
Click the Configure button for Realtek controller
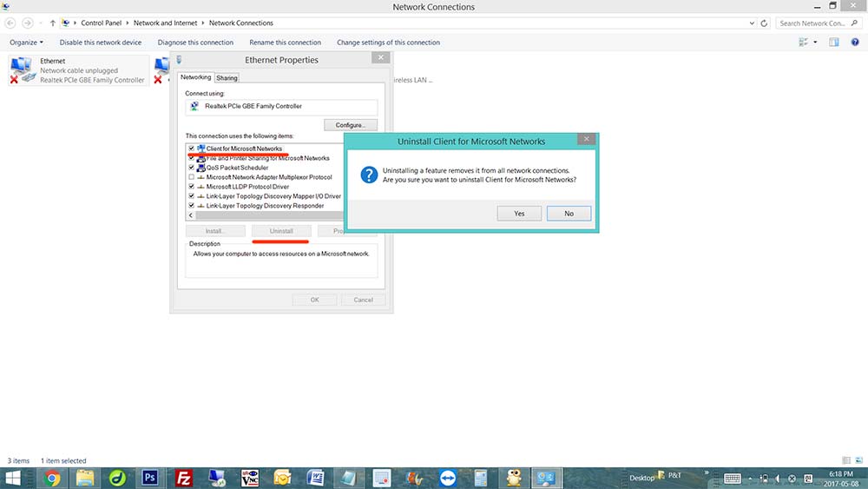click(x=351, y=125)
